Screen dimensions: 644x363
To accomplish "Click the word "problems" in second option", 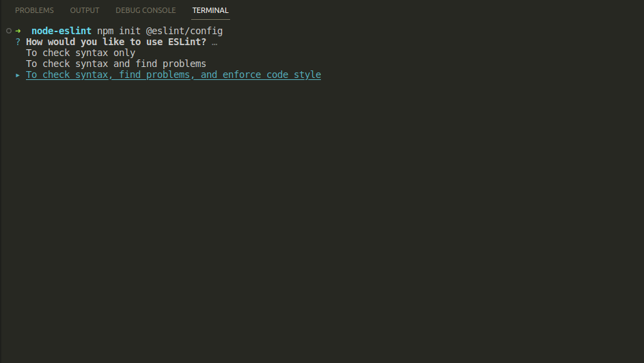I will click(x=184, y=64).
